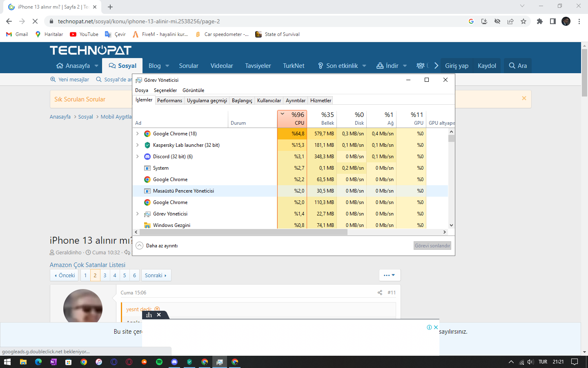
Task: Show hidden system tray icons
Action: pos(511,362)
